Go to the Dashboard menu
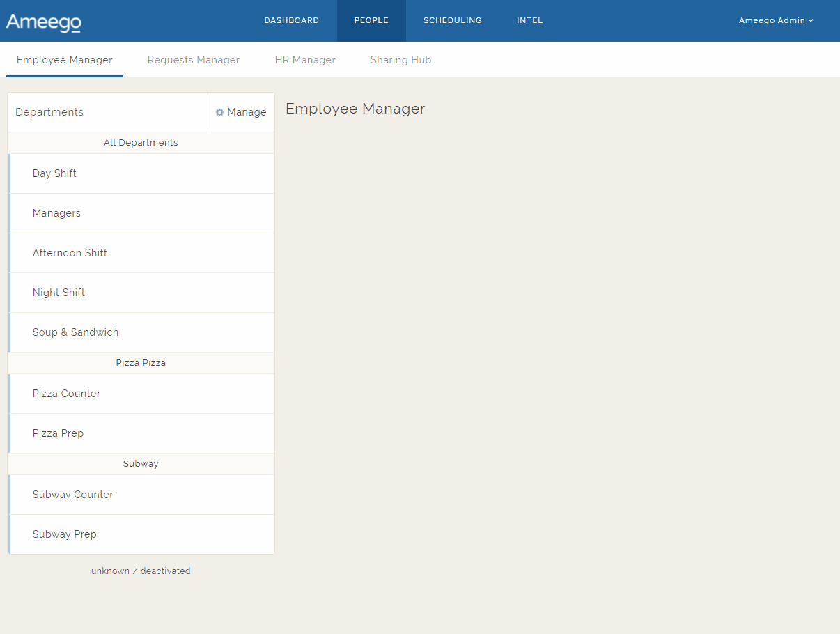 tap(291, 21)
